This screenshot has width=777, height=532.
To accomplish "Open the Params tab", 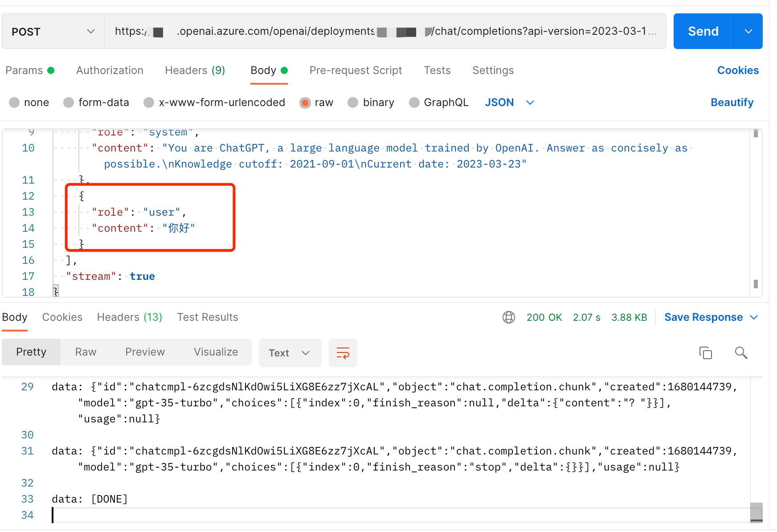I will 29,70.
